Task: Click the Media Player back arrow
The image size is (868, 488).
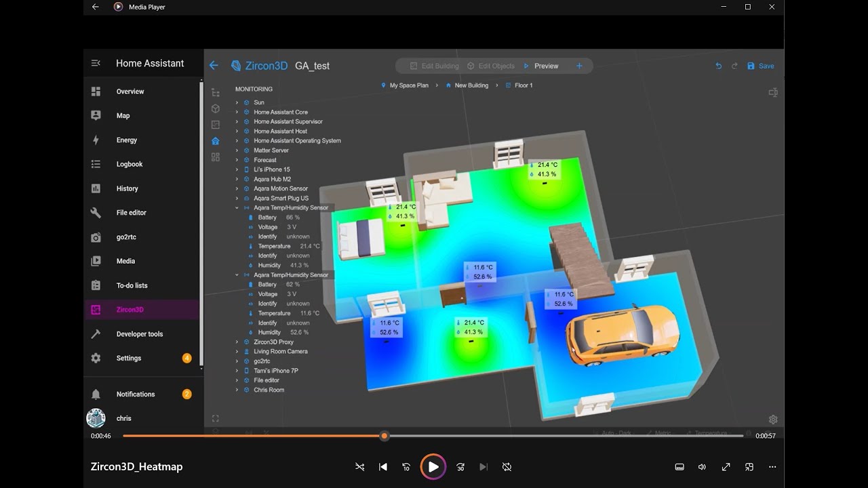Action: [x=96, y=7]
